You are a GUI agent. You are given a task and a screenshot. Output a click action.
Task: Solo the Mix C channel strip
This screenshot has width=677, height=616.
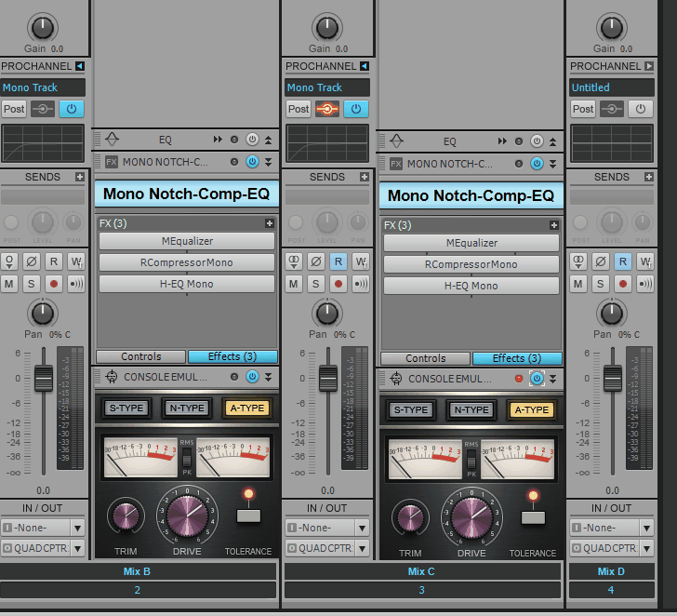tap(316, 283)
